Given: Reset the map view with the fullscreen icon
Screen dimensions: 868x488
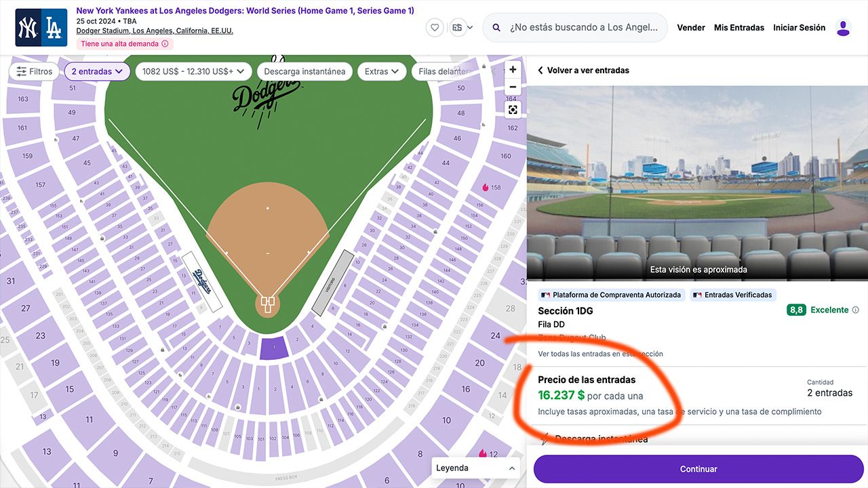Looking at the screenshot, I should 513,110.
